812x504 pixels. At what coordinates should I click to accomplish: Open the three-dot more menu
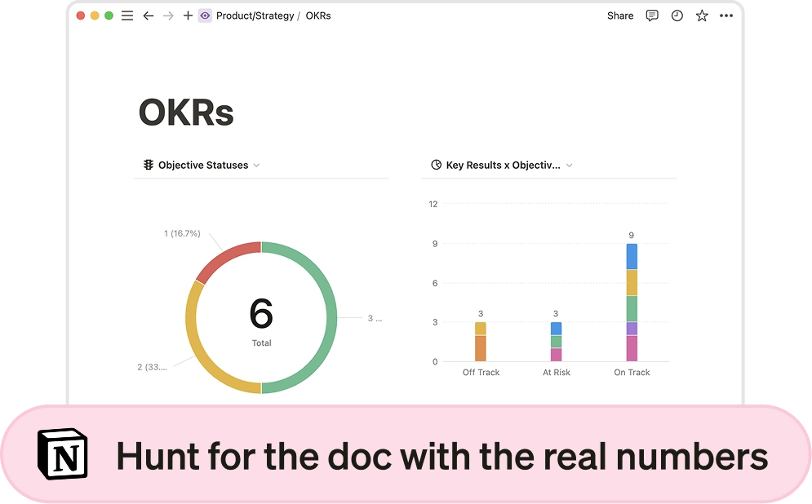point(726,15)
